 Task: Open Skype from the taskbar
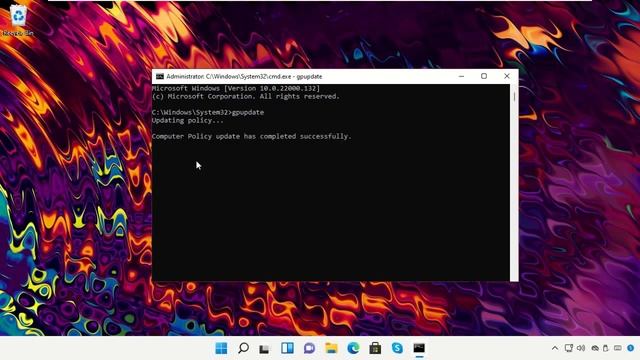click(x=397, y=348)
